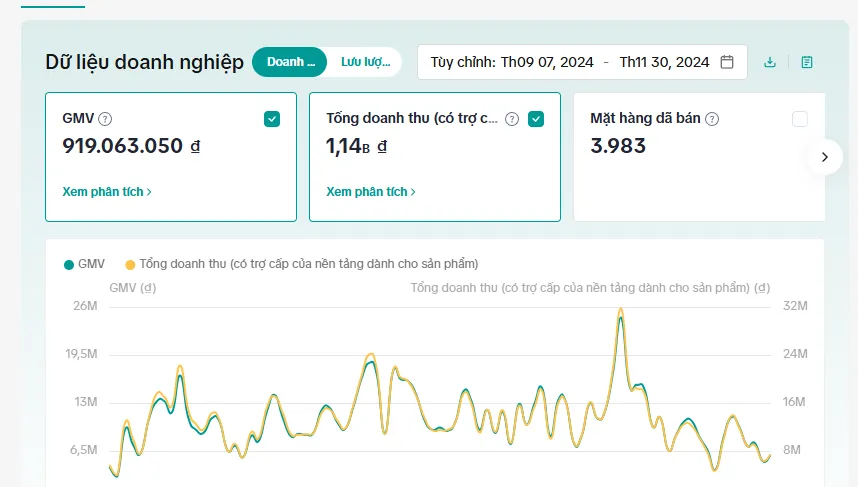This screenshot has width=858, height=487.
Task: Click Mặt hàng đã bán help icon
Action: (712, 119)
